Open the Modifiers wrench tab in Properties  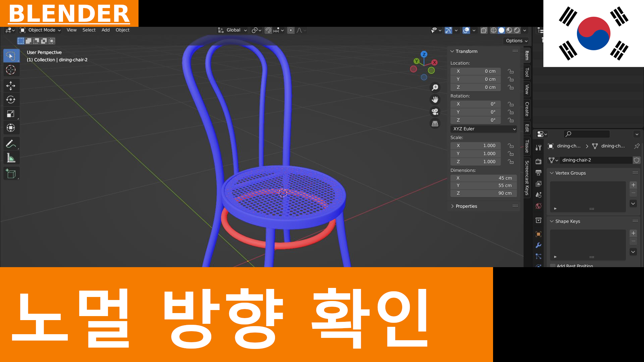pos(538,245)
